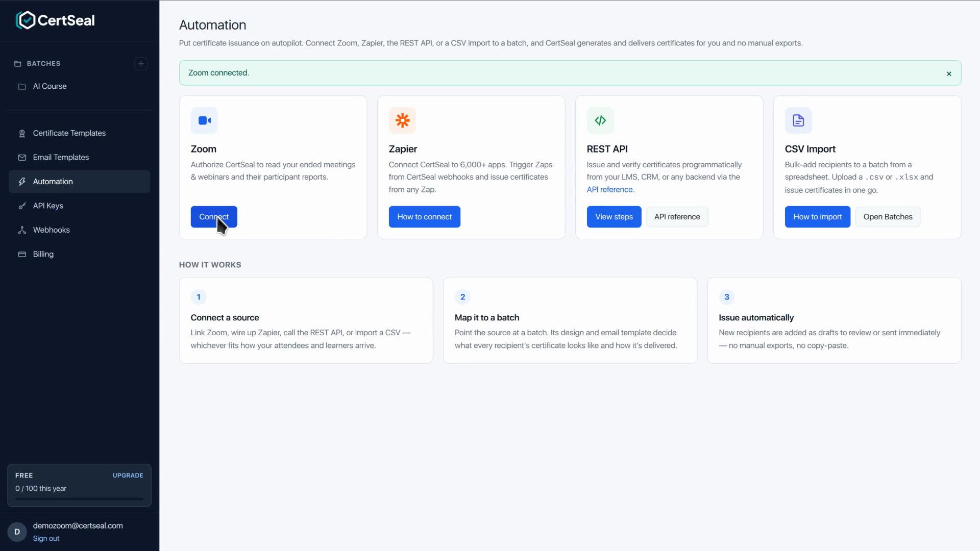980x551 pixels.
Task: Click the user avatar D
Action: (17, 532)
